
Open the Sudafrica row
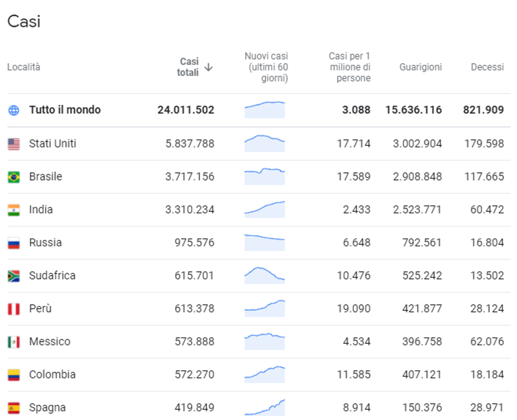tap(259, 276)
